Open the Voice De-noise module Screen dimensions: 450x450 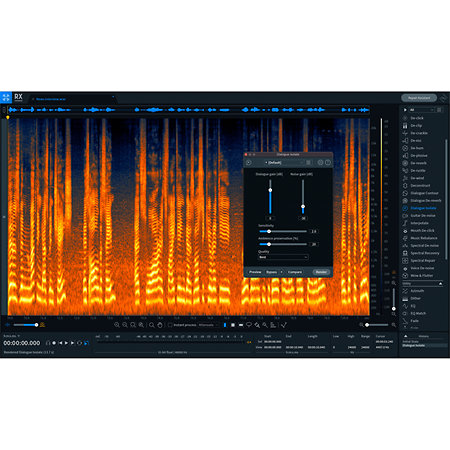[x=419, y=268]
